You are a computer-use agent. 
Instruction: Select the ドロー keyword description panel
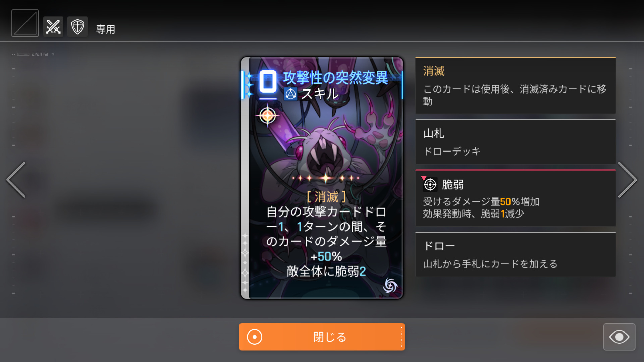click(516, 254)
